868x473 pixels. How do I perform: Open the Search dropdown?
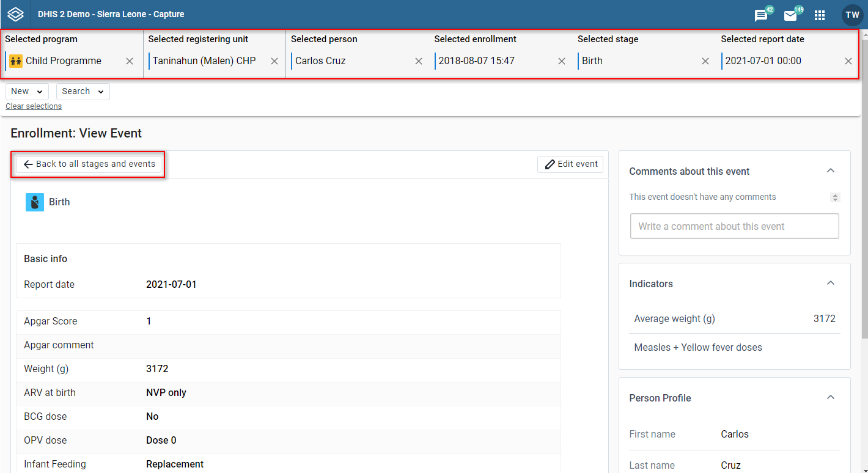[83, 92]
